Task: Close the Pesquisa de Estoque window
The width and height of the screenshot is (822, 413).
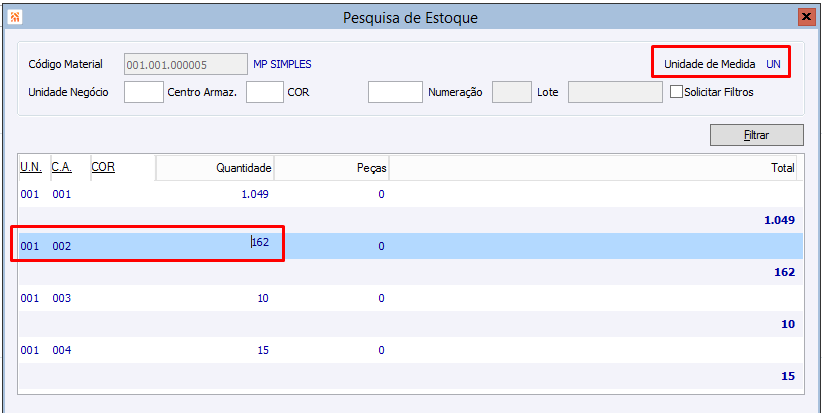Action: [x=805, y=17]
